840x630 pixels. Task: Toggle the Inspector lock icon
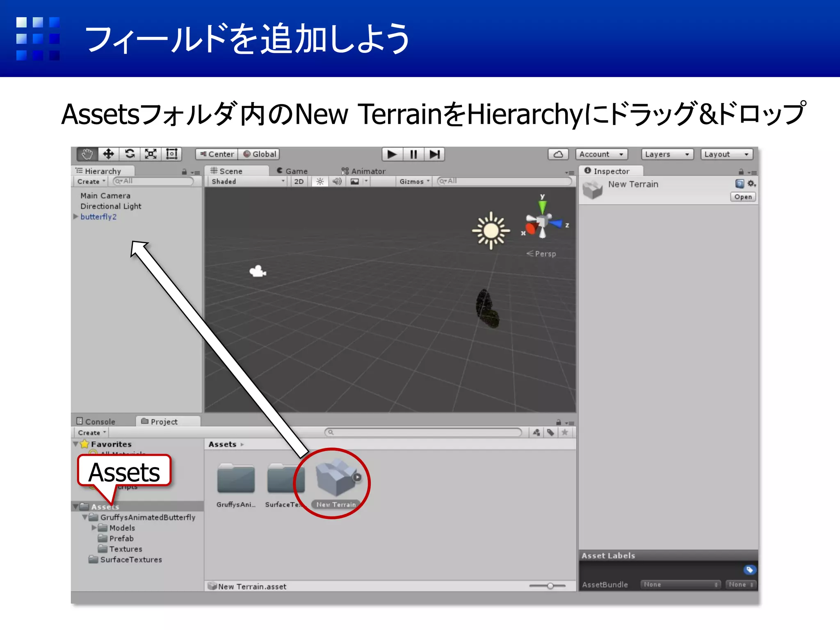[x=741, y=172]
